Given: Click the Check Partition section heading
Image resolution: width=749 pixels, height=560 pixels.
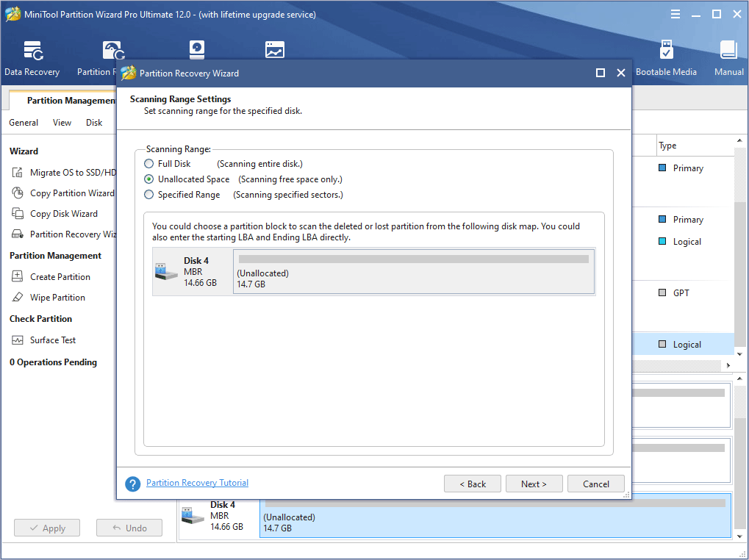Looking at the screenshot, I should [x=40, y=318].
